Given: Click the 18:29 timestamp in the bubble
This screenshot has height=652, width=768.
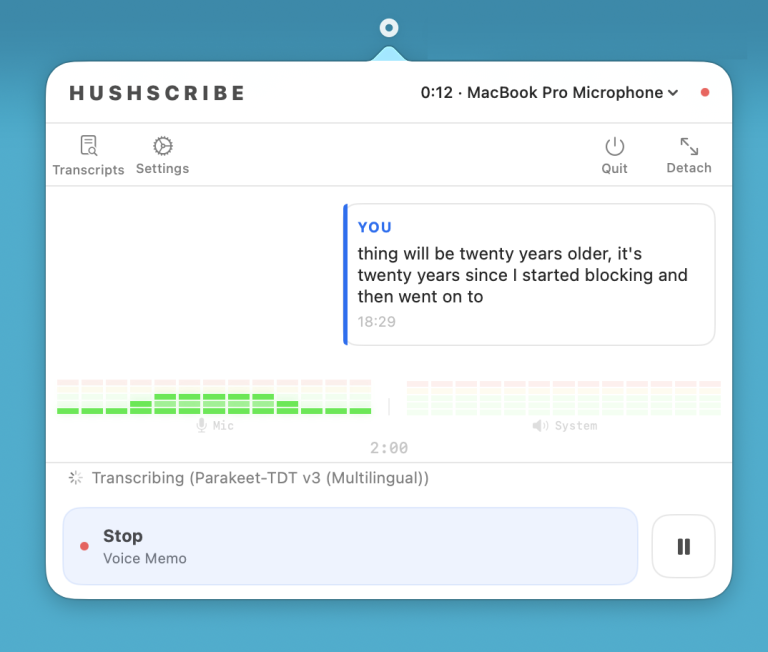Looking at the screenshot, I should [x=376, y=322].
